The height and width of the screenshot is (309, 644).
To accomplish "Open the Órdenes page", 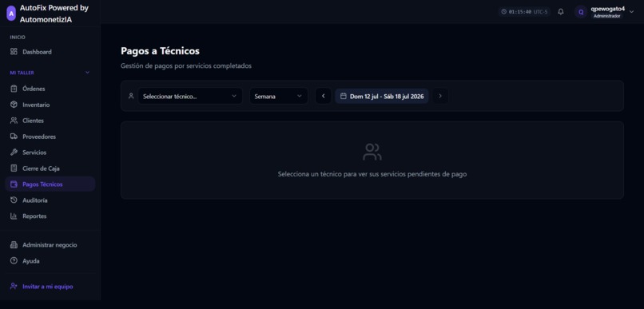I will click(50, 89).
